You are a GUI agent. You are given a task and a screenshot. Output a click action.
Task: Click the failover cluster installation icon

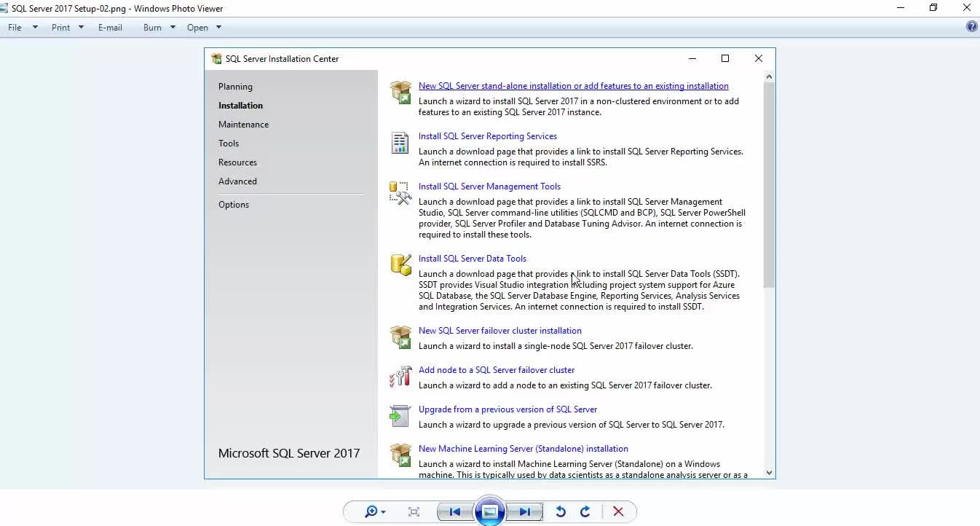tap(400, 337)
